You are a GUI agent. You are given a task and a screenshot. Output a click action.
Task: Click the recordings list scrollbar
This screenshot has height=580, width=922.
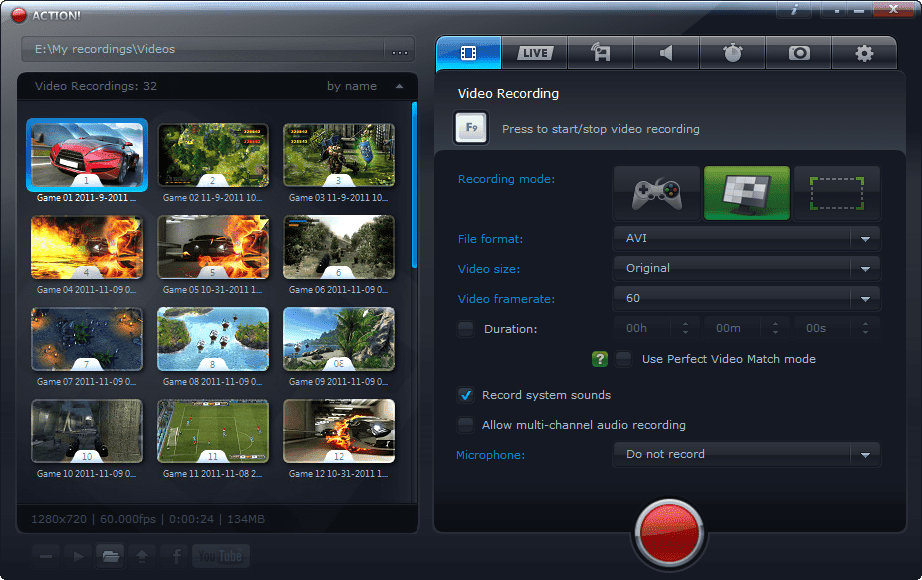click(415, 185)
